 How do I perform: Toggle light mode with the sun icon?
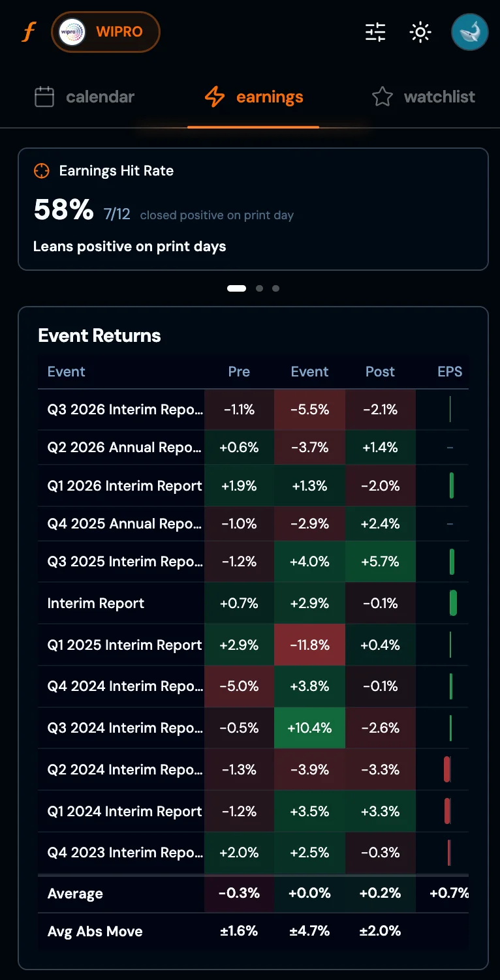click(x=420, y=31)
